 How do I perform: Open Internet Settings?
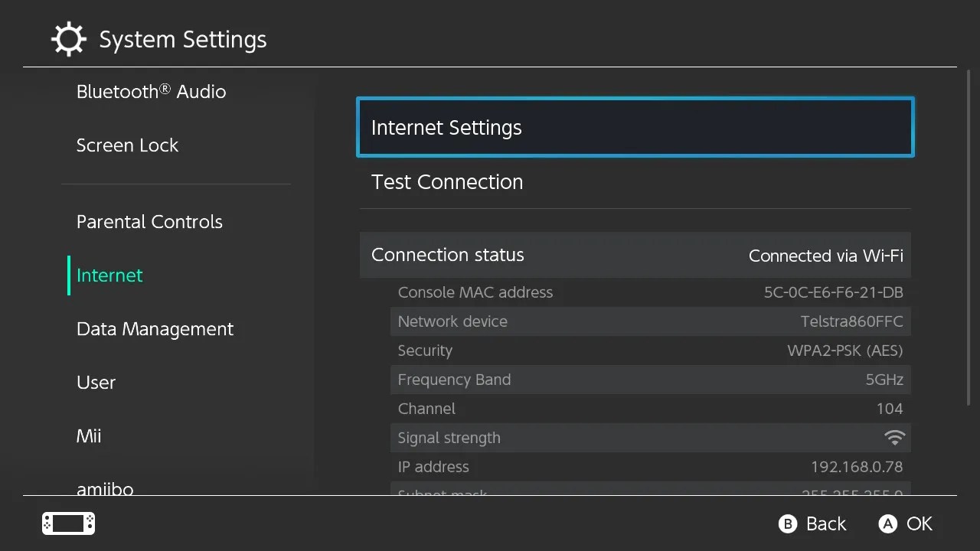tap(635, 127)
